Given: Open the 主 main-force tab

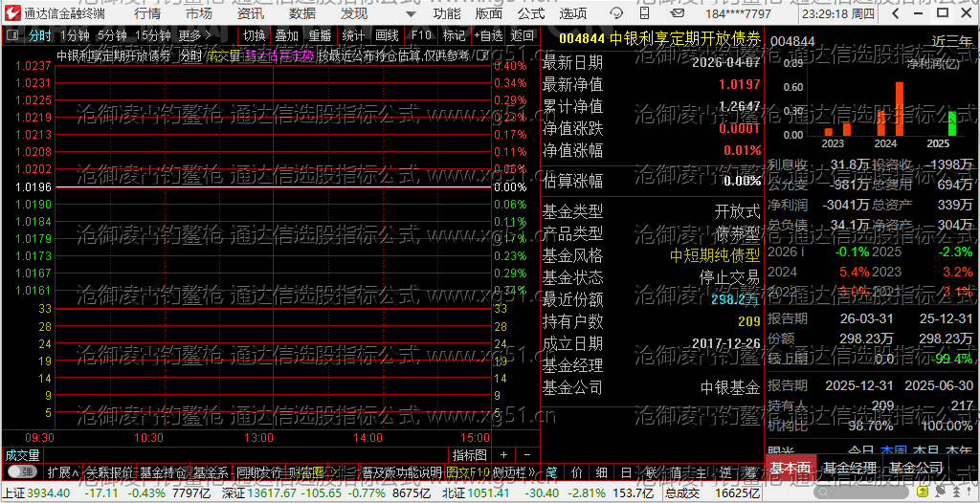Looking at the screenshot, I should click(700, 471).
